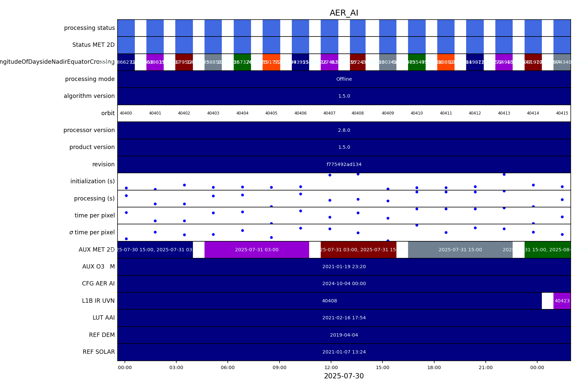Click the gray 2025-07-31 15:00 AUX MET 2D block
Image resolution: width=588 pixels, height=392 pixels.
coord(460,250)
